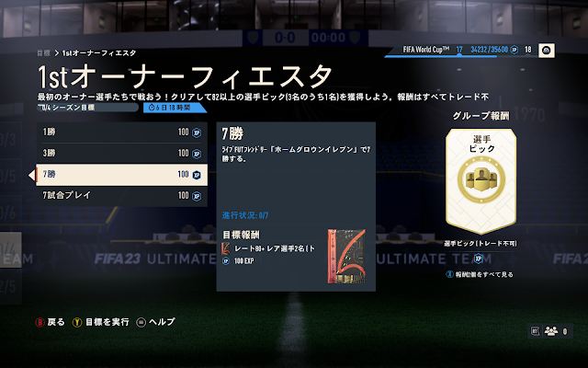
Task: Click the 選手ピック group reward card
Action: click(481, 181)
